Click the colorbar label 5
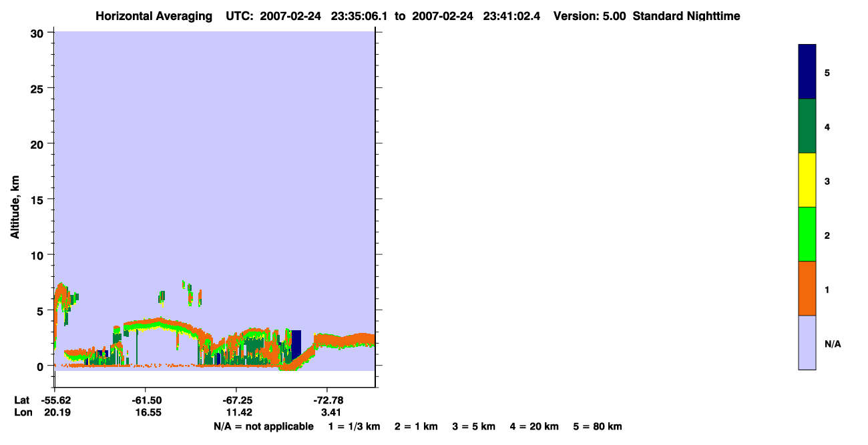This screenshot has width=868, height=445. click(827, 73)
